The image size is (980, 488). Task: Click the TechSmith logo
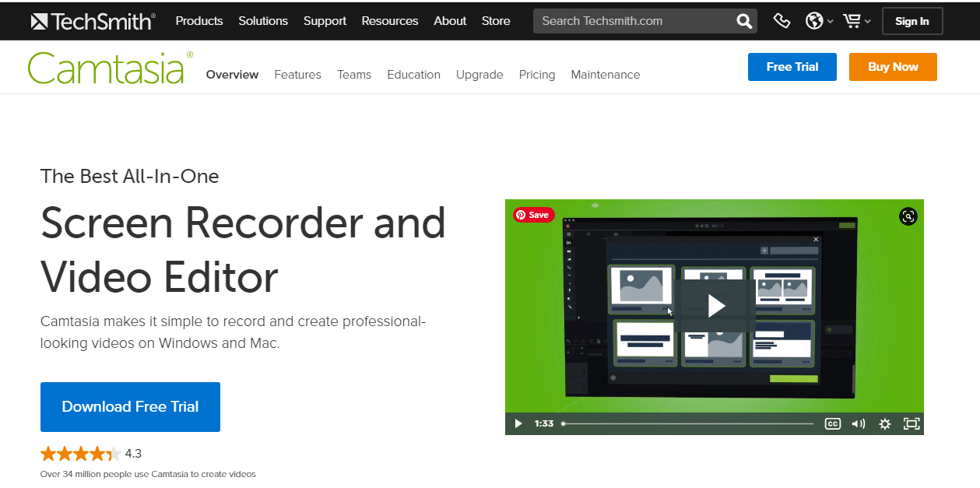[93, 21]
